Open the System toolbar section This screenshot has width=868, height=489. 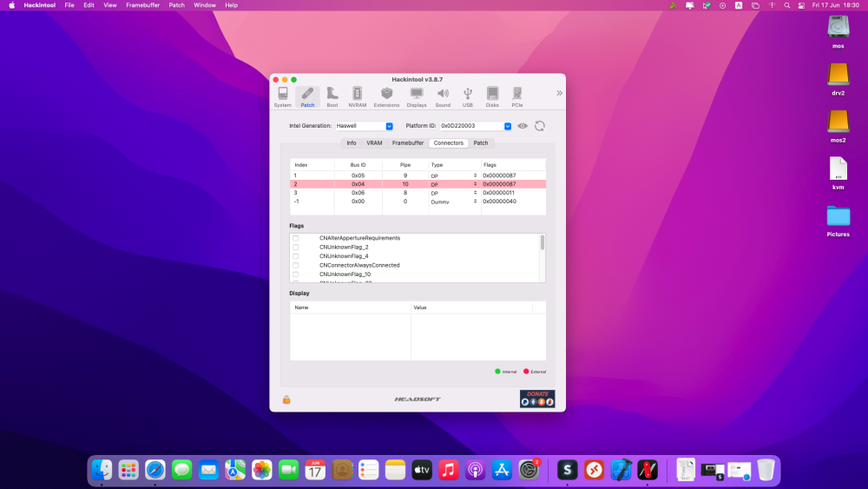pos(282,97)
